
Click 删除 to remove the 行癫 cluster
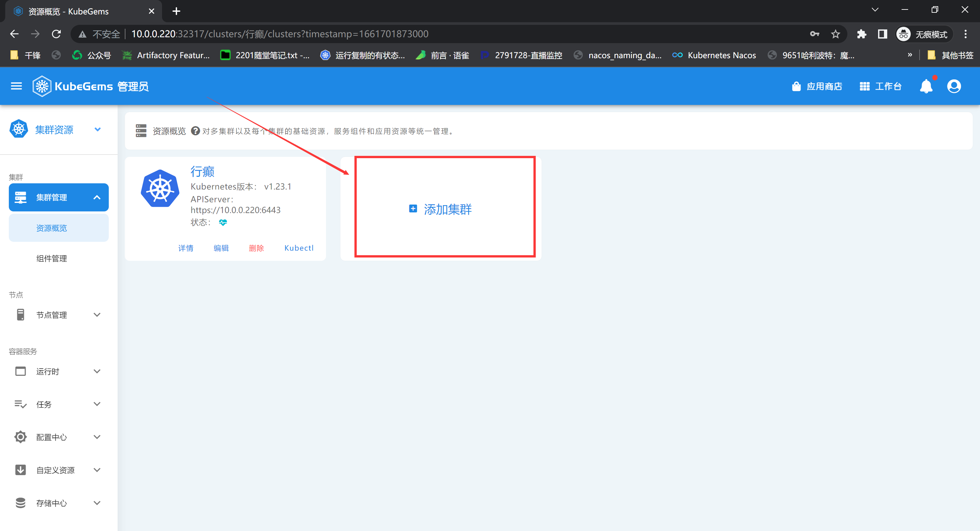coord(256,248)
